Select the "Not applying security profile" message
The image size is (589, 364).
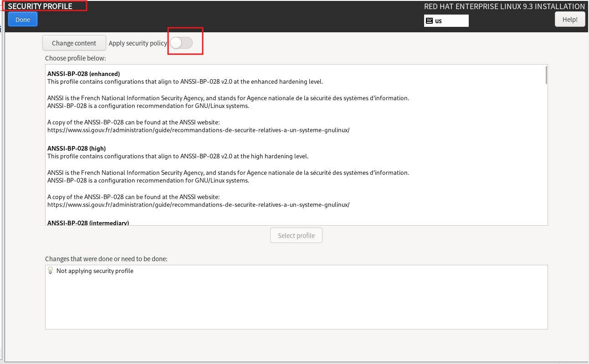point(95,271)
